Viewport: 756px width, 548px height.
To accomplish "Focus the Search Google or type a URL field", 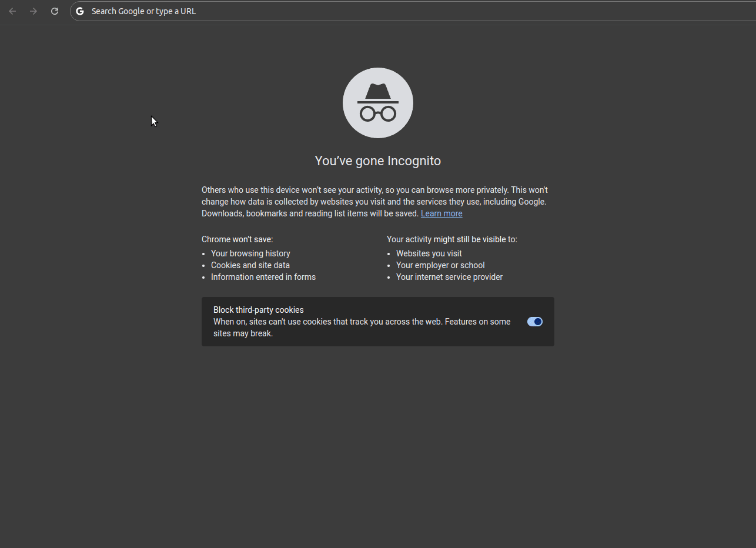I will (413, 11).
